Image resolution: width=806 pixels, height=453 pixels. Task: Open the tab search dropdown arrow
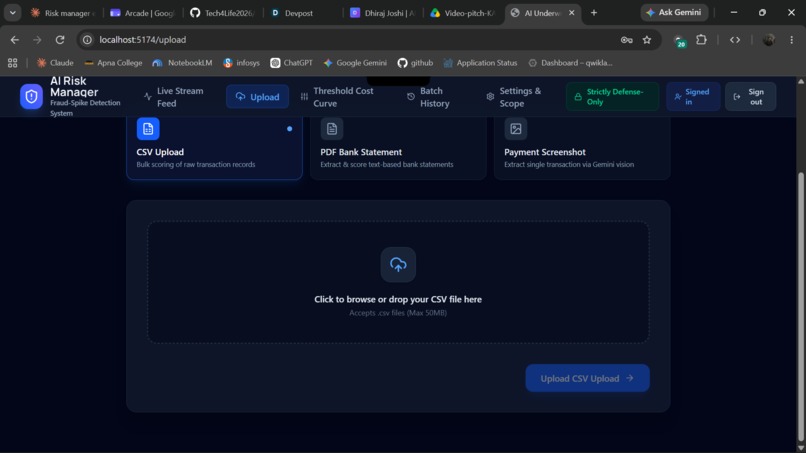[12, 12]
